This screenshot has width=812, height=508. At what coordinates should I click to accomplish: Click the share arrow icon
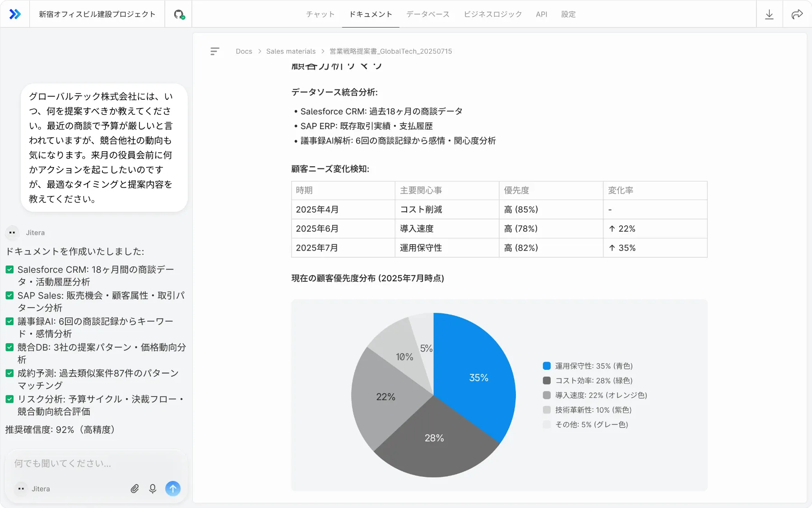click(x=797, y=14)
